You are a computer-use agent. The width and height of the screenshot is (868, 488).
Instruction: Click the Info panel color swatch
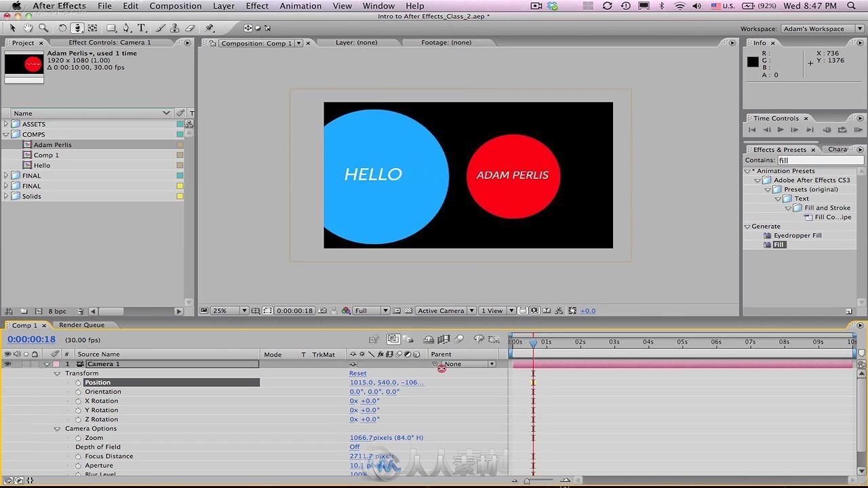[753, 62]
